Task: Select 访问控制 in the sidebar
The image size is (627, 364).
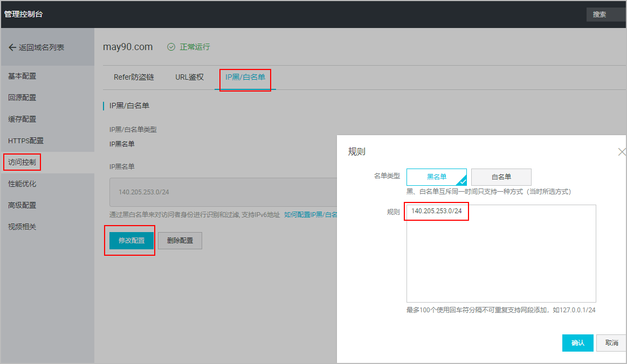Action: pos(22,162)
